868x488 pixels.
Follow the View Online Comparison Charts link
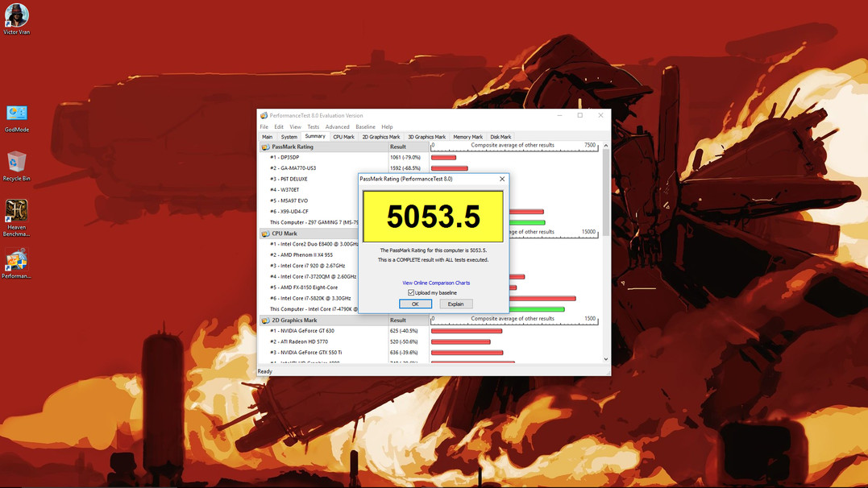pos(436,283)
